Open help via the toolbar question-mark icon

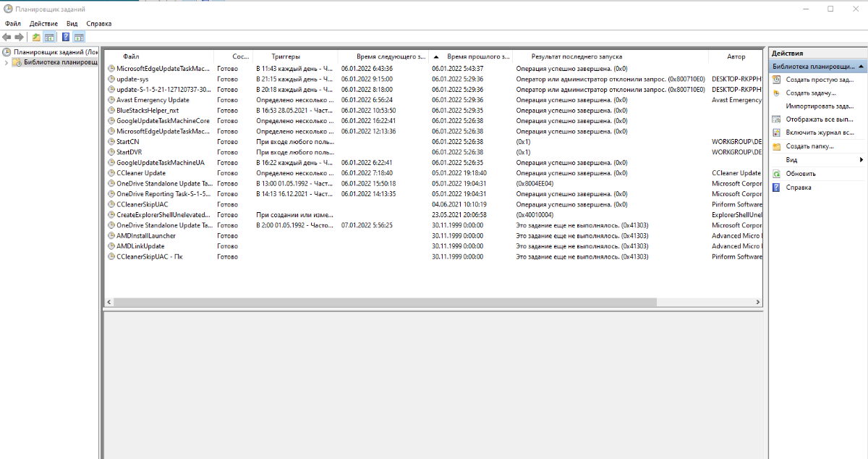coord(66,37)
